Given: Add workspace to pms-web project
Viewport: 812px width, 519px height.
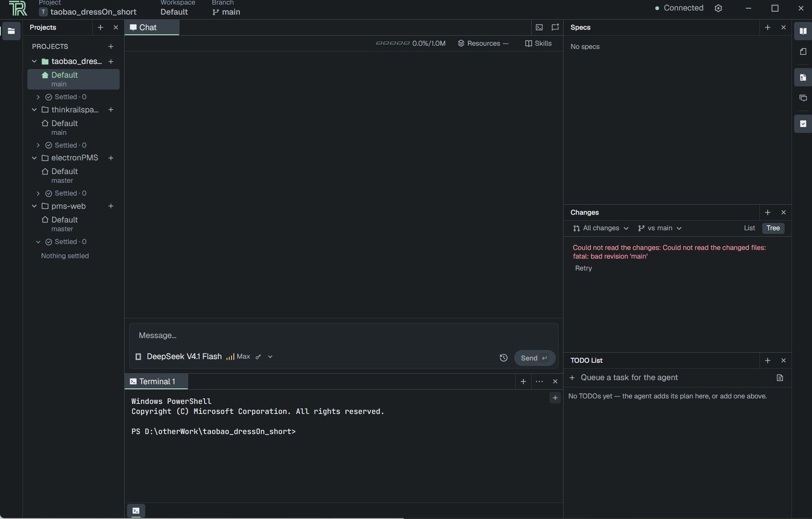Looking at the screenshot, I should point(111,206).
